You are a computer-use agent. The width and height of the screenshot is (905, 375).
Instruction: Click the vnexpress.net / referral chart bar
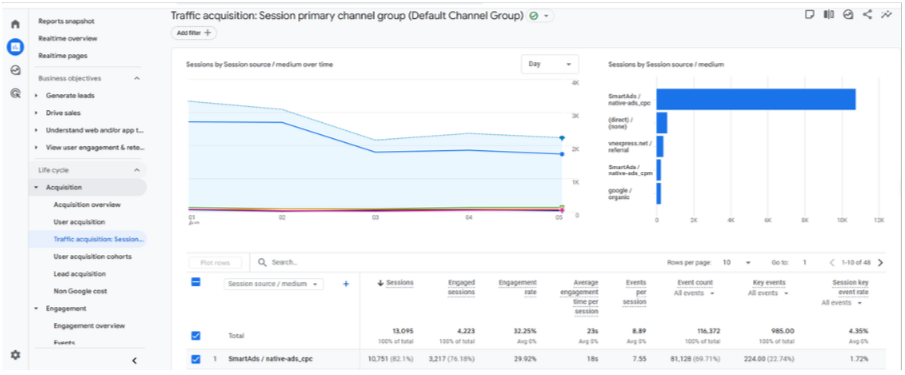pos(660,147)
